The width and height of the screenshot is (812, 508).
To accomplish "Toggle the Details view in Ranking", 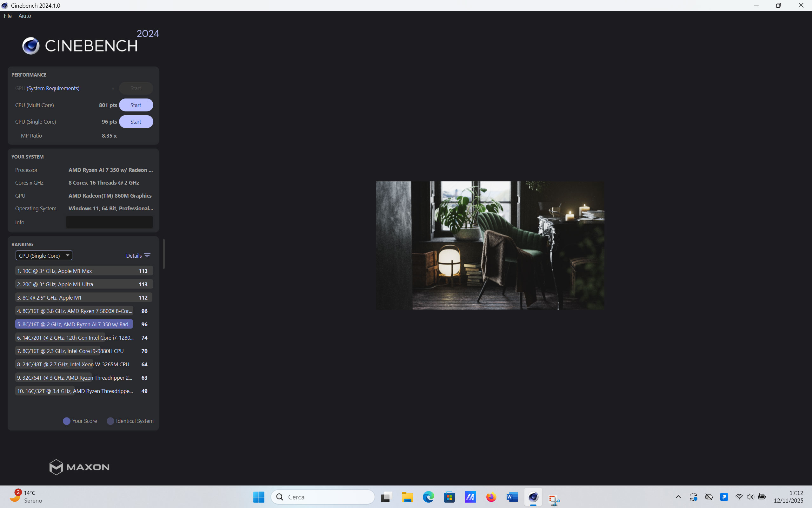I will [134, 256].
